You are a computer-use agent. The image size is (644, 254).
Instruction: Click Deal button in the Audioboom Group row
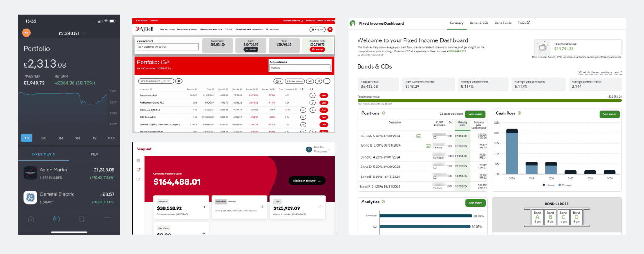(324, 103)
